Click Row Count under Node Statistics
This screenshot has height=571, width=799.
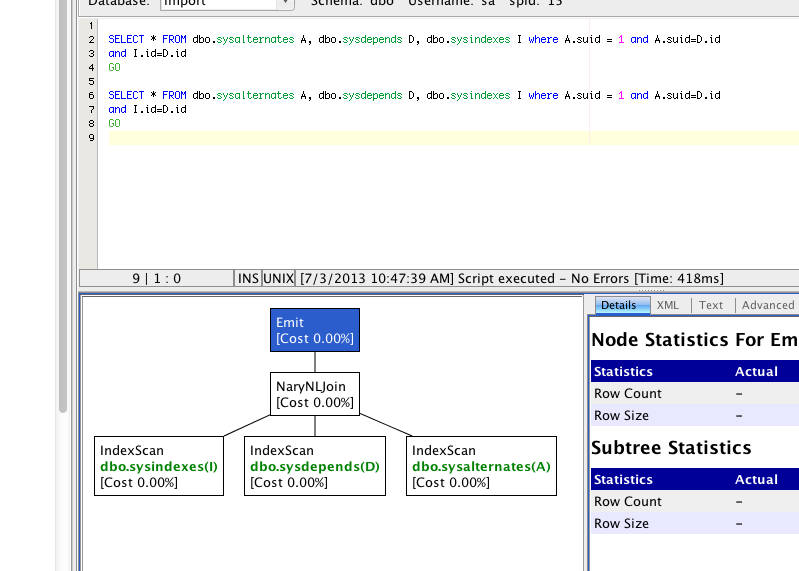point(628,393)
